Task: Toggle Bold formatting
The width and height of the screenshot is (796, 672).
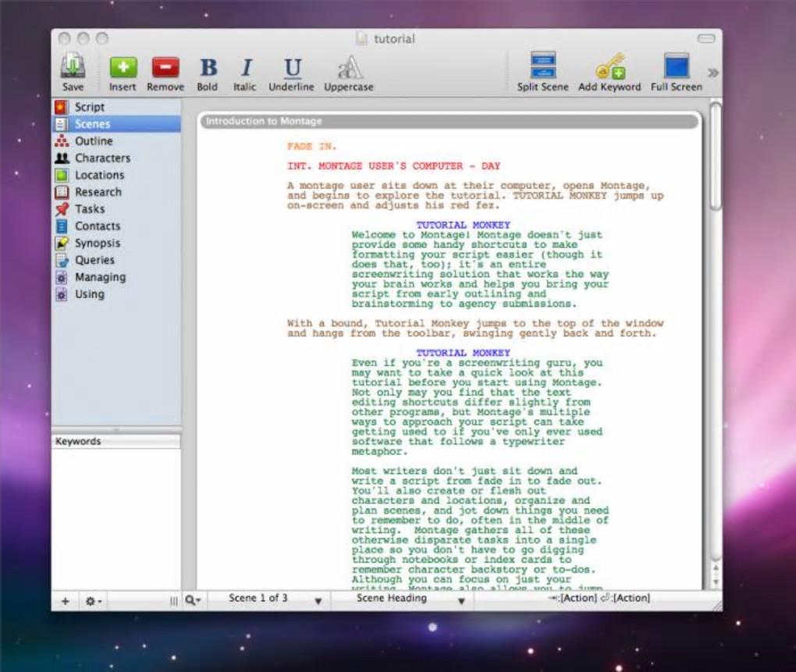Action: click(208, 68)
